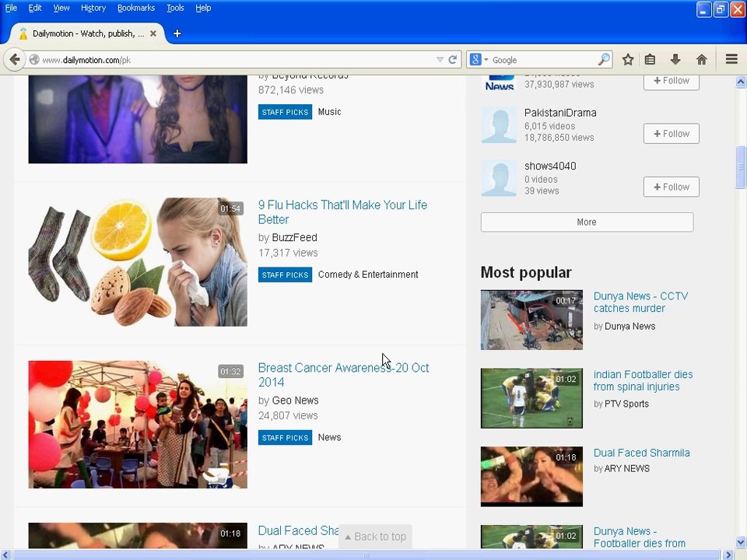
Task: Follow the shows4040 channel
Action: (671, 187)
